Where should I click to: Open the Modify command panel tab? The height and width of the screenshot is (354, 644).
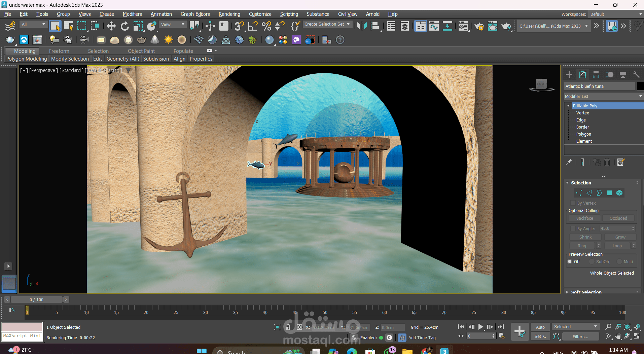[x=582, y=74]
